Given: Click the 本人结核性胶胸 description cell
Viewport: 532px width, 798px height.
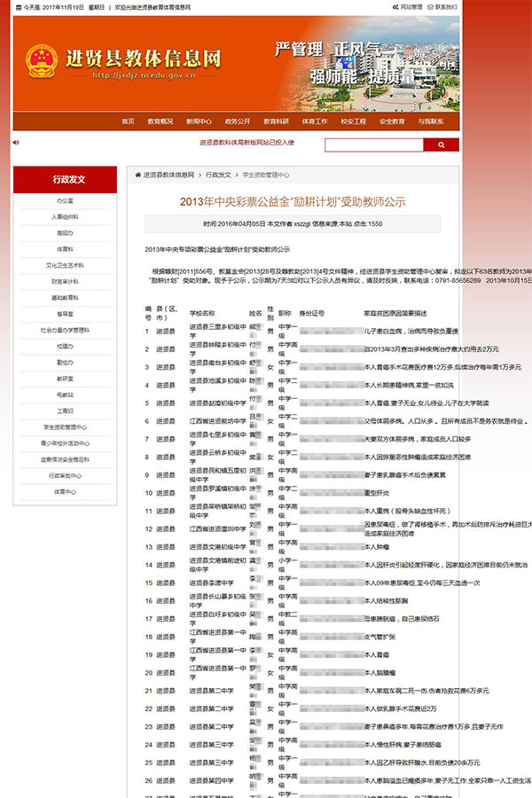Looking at the screenshot, I should (386, 601).
